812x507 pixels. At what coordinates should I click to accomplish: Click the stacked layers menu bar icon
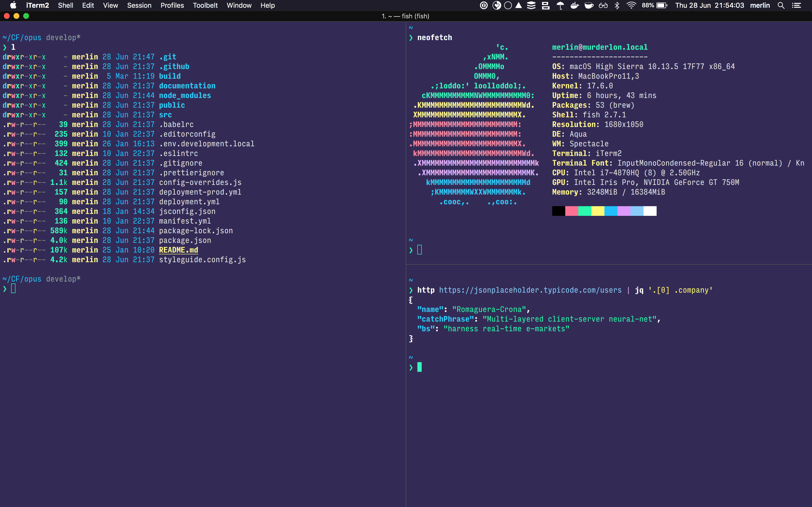click(x=531, y=5)
